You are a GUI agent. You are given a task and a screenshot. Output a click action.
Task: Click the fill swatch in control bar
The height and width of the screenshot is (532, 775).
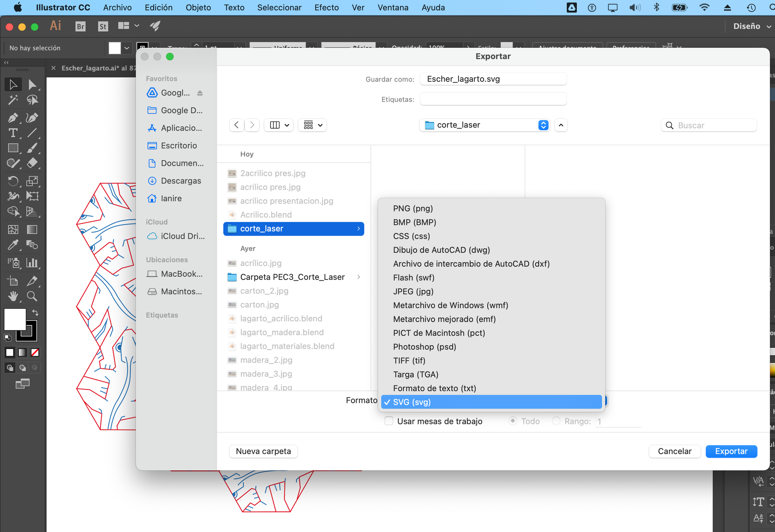point(114,48)
